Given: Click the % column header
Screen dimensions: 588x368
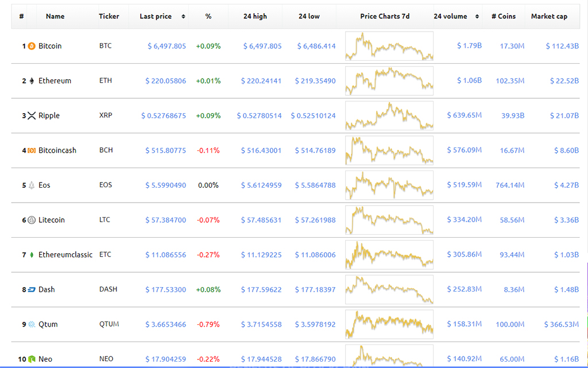Looking at the screenshot, I should (208, 17).
